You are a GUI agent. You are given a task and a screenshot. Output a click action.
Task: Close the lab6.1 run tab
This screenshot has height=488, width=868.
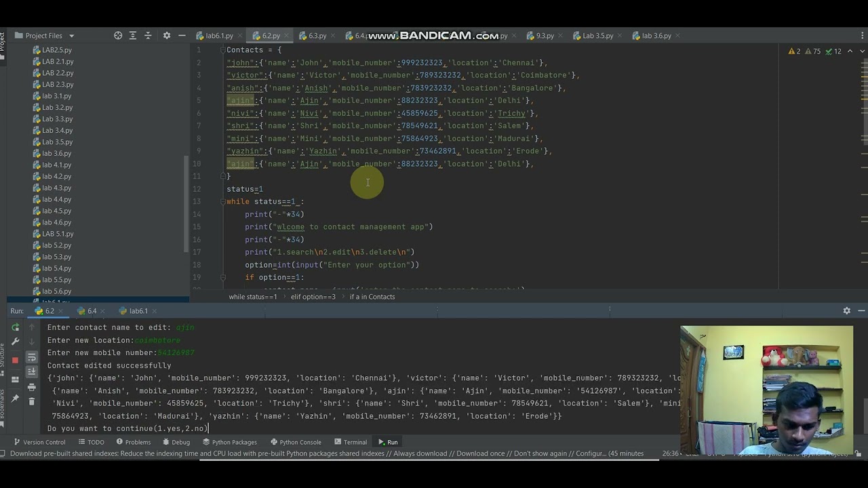point(155,311)
